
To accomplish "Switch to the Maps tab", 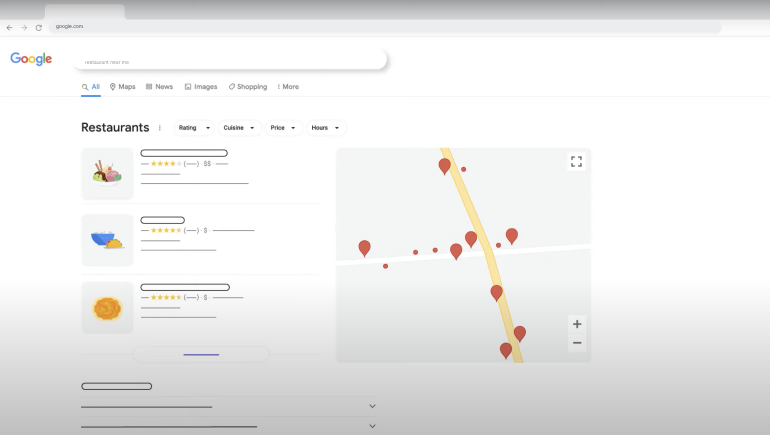I will [x=122, y=87].
